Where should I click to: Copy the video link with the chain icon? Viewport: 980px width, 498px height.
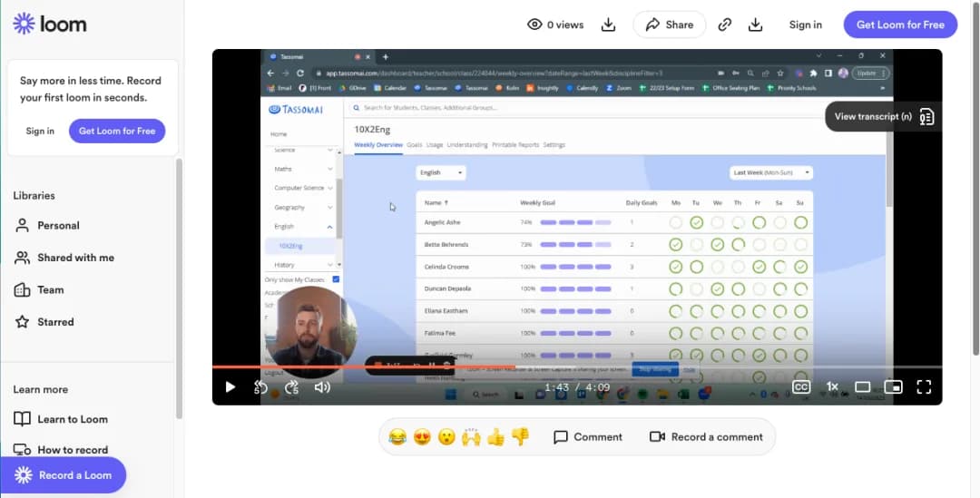pos(724,25)
